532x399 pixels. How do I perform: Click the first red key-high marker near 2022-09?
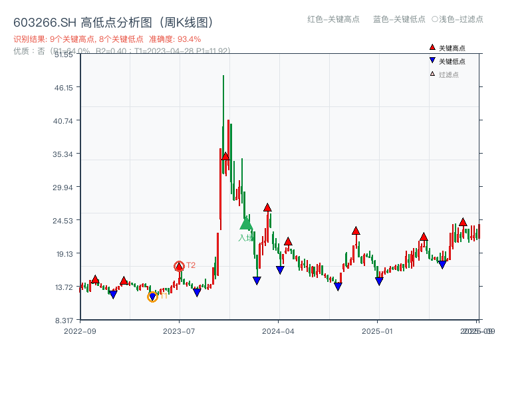click(x=95, y=278)
